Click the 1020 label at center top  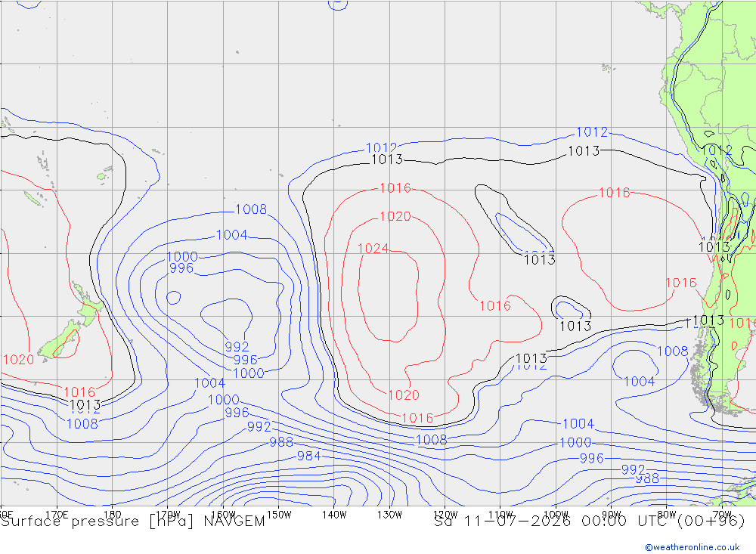(x=395, y=216)
